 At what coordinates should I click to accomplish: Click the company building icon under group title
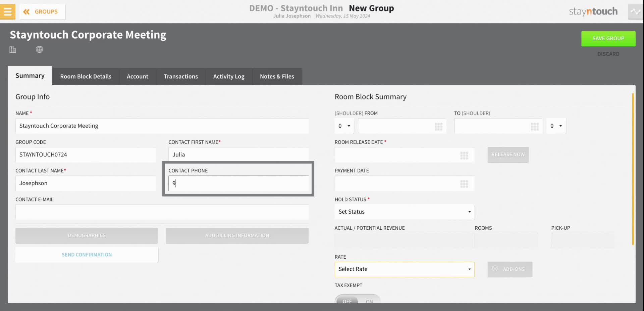pos(13,49)
